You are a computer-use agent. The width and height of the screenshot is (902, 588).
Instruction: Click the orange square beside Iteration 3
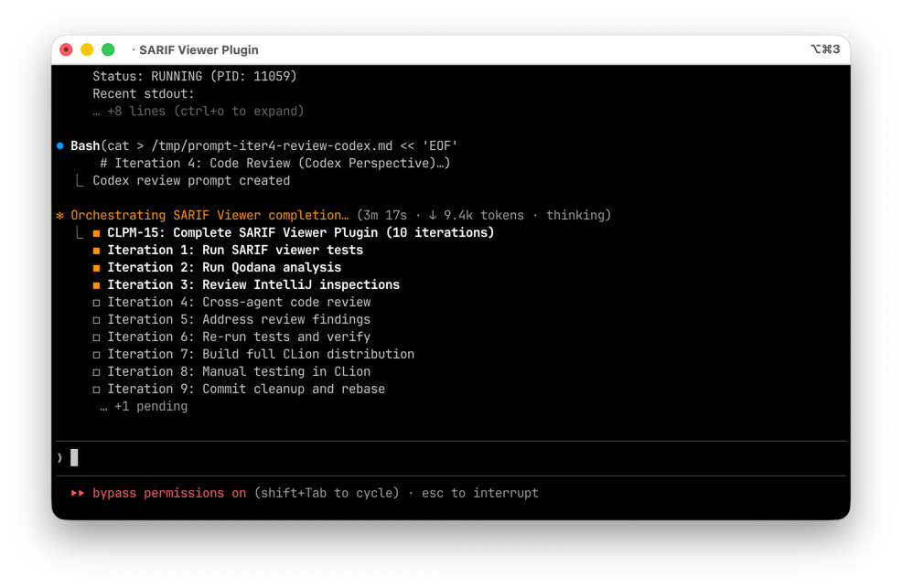[96, 285]
